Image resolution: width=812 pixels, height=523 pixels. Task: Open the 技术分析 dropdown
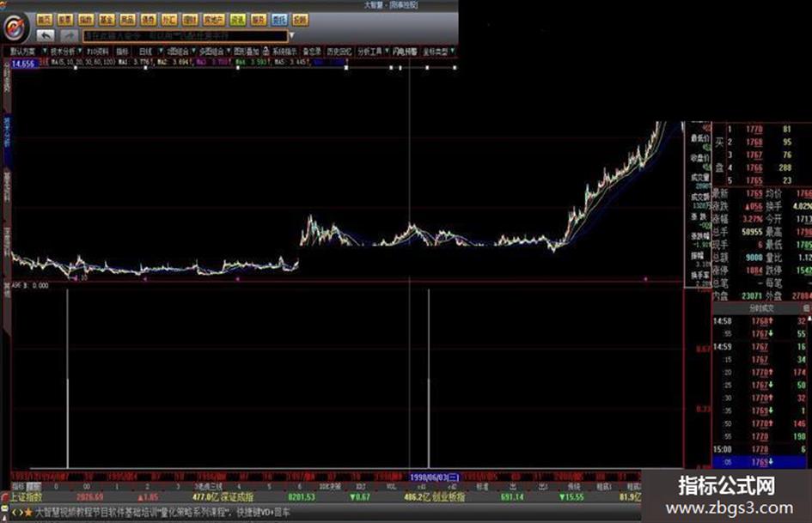pyautogui.click(x=65, y=52)
